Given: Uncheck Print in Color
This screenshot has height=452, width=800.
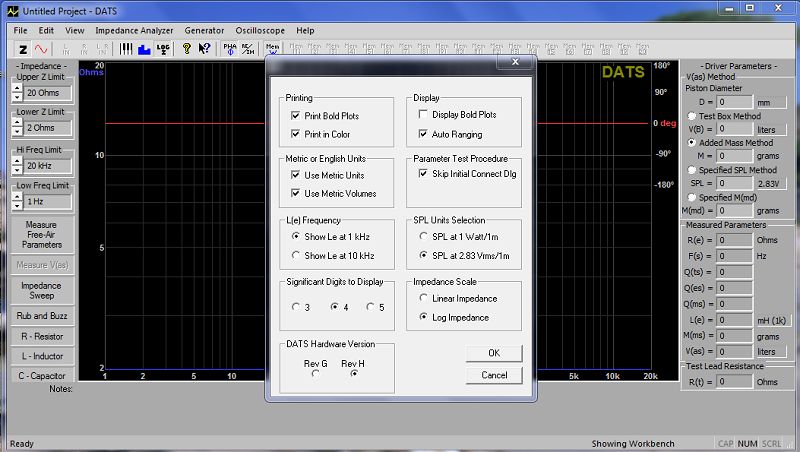Looking at the screenshot, I should click(295, 134).
